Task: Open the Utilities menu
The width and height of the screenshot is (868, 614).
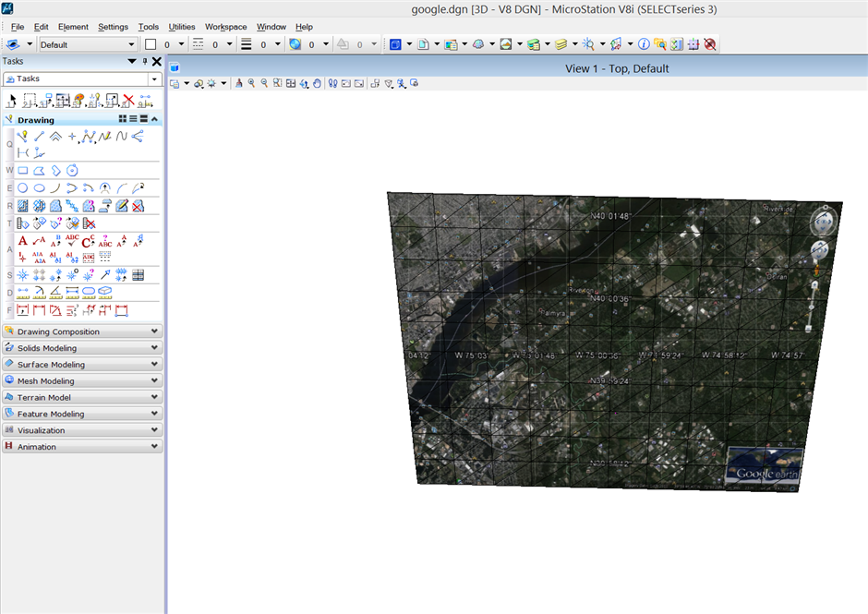Action: [182, 27]
